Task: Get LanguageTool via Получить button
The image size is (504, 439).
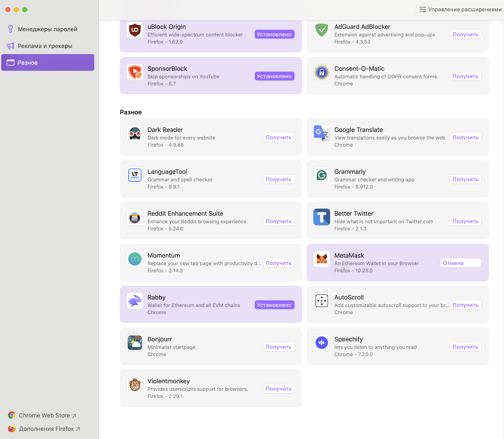Action: point(279,179)
